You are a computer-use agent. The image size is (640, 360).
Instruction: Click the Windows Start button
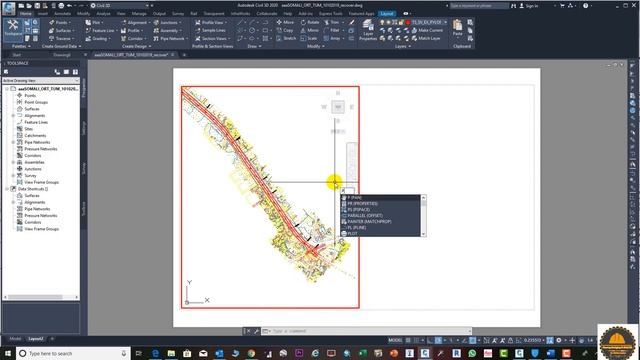click(x=7, y=353)
